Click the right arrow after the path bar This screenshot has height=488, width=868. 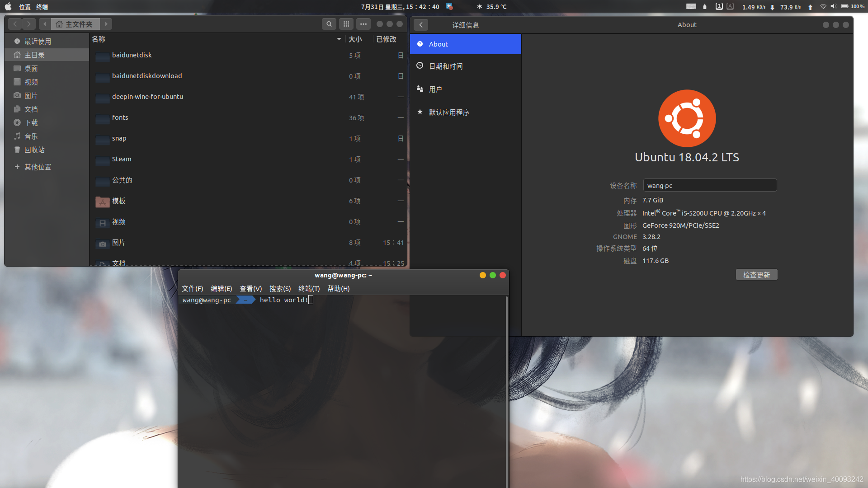coord(106,24)
